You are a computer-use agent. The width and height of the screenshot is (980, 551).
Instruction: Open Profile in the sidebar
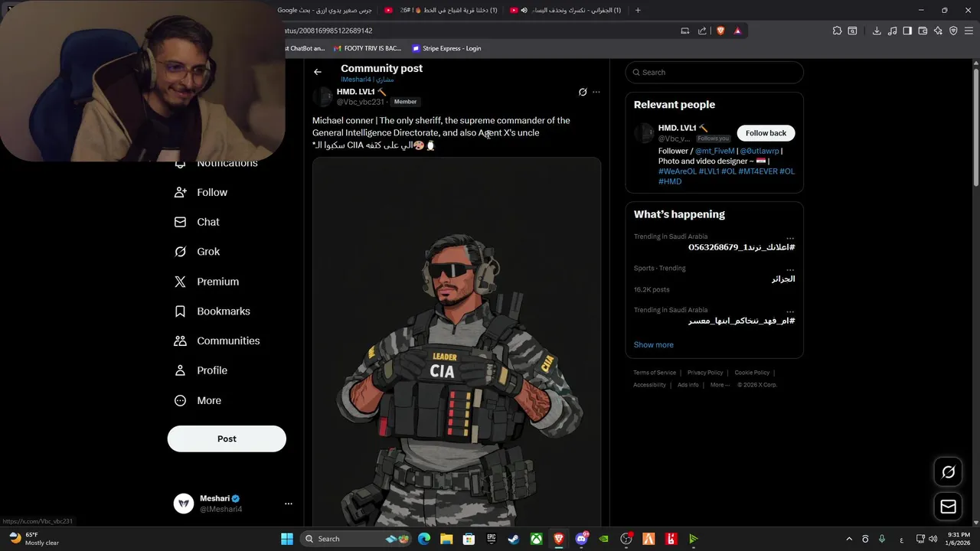pyautogui.click(x=201, y=370)
